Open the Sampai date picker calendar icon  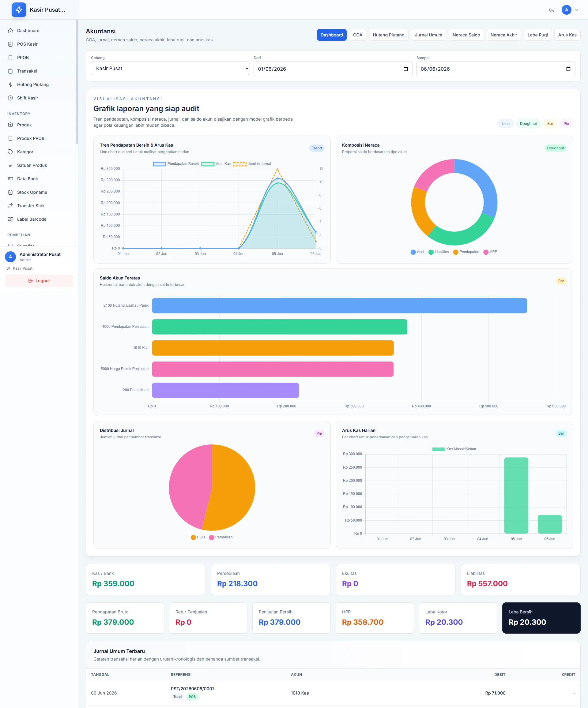point(568,69)
